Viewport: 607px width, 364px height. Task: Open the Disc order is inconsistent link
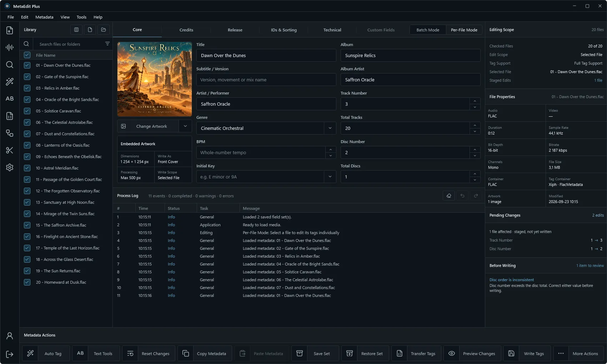tap(512, 280)
